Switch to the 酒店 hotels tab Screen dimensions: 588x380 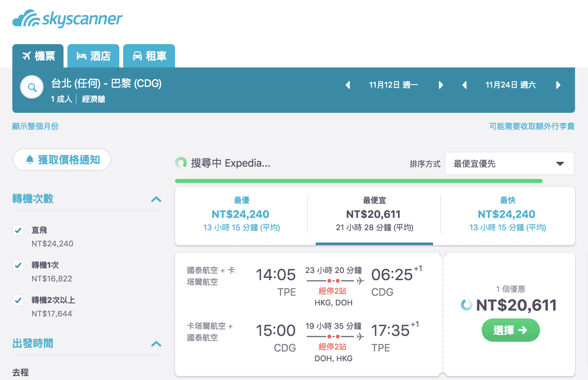[93, 56]
